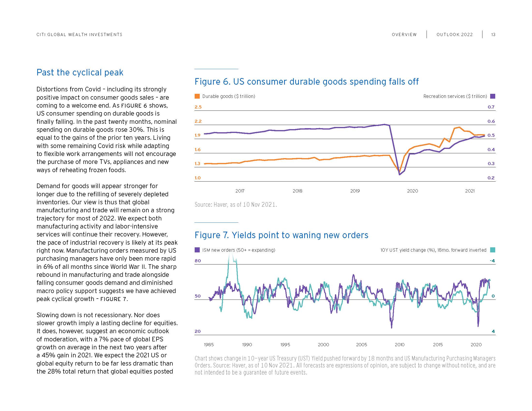Click the OUTLOOK 2022 header label
Image resolution: width=532 pixels, height=411 pixels.
click(455, 35)
